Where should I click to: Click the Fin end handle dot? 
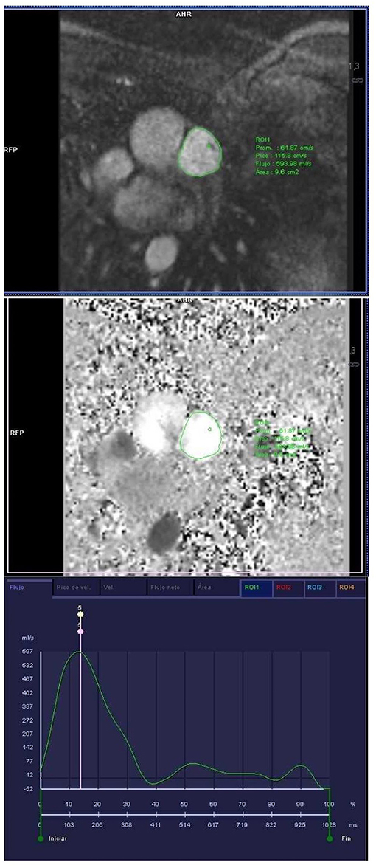click(x=330, y=838)
